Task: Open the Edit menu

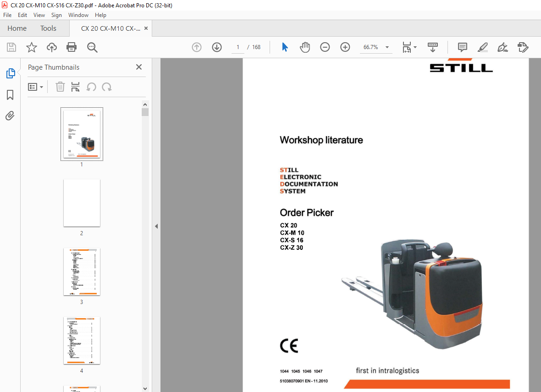Action: [22, 15]
